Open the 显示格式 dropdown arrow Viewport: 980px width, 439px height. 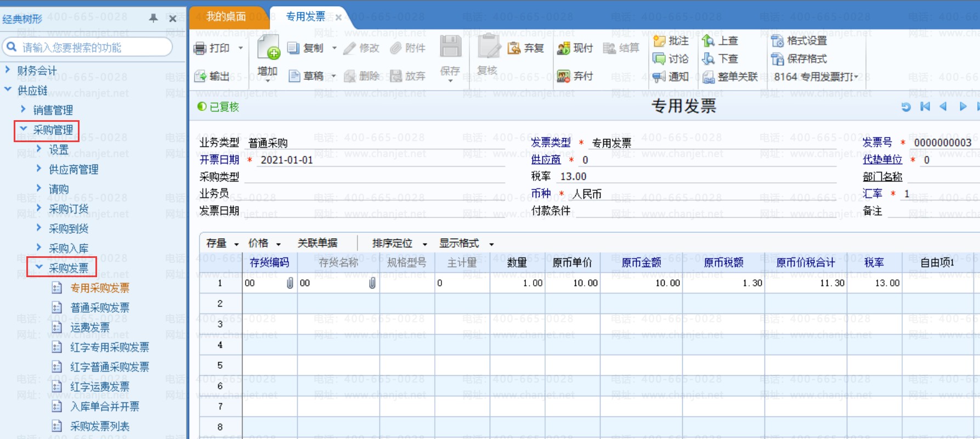(x=491, y=244)
